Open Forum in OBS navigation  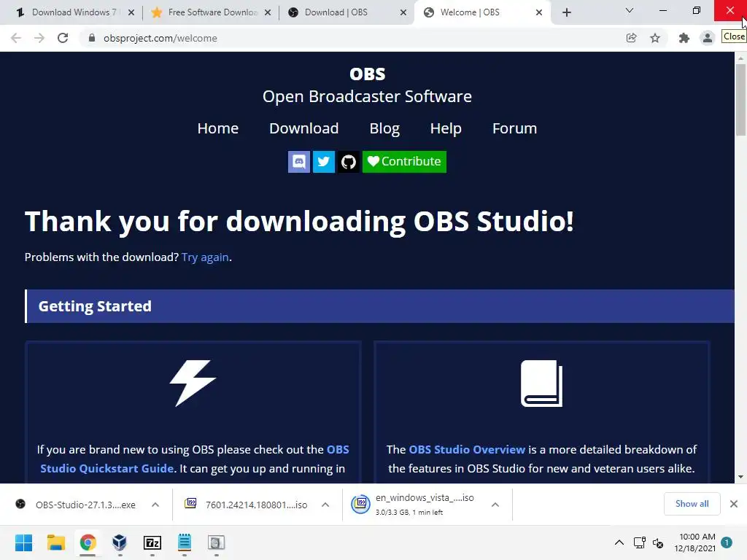click(x=514, y=128)
